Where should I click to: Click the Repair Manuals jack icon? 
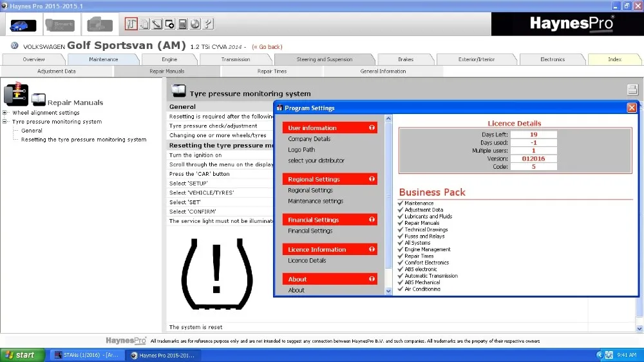coord(16,93)
